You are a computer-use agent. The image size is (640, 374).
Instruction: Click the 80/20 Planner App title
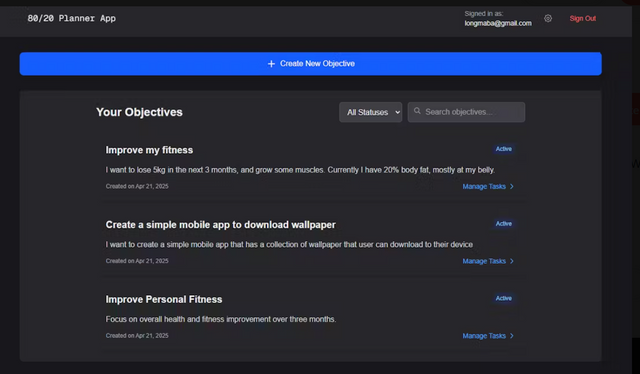coord(71,18)
